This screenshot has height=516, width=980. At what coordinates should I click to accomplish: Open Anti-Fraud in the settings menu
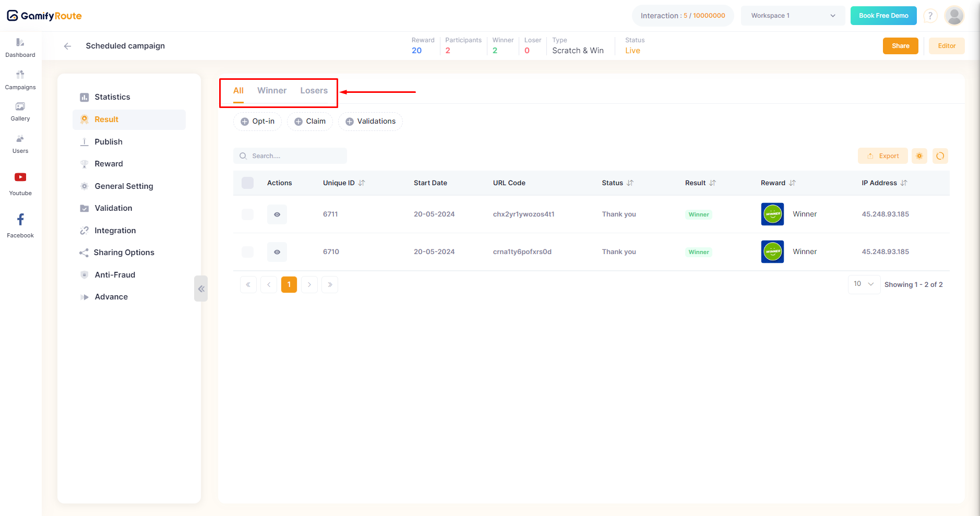(x=115, y=275)
